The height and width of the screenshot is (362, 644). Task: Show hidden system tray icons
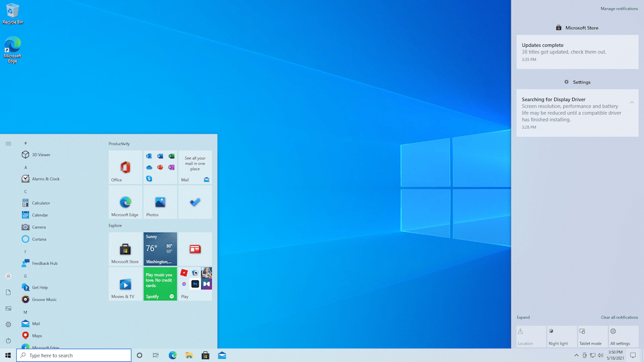pos(576,355)
